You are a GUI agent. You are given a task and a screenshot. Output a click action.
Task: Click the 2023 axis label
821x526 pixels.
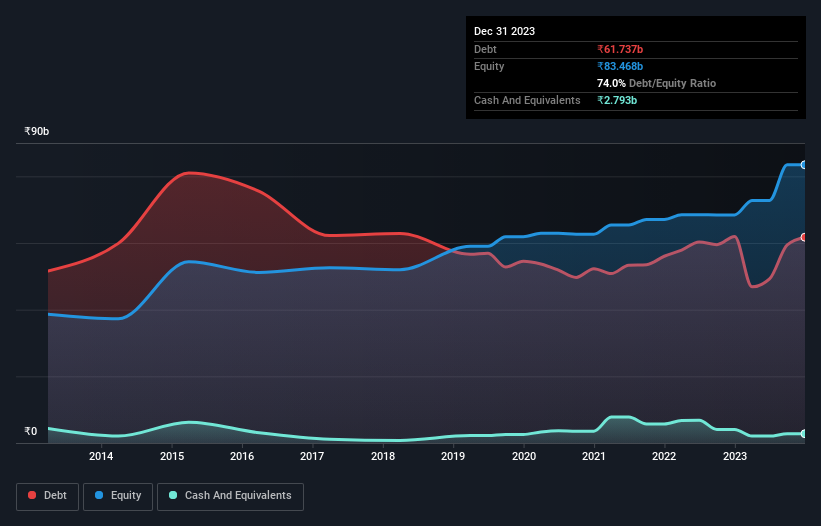click(x=735, y=456)
